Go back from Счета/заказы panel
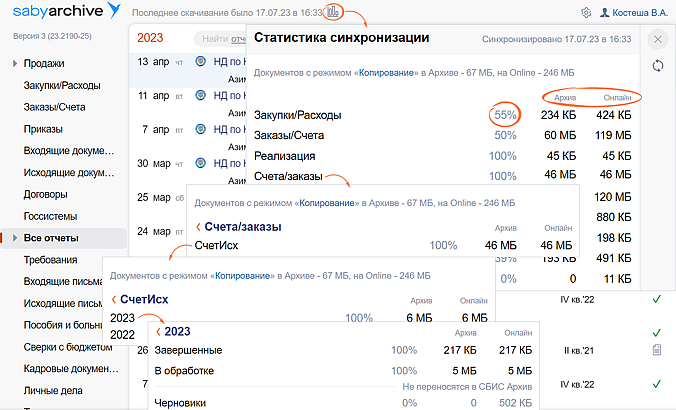The height and width of the screenshot is (410, 676). point(198,227)
